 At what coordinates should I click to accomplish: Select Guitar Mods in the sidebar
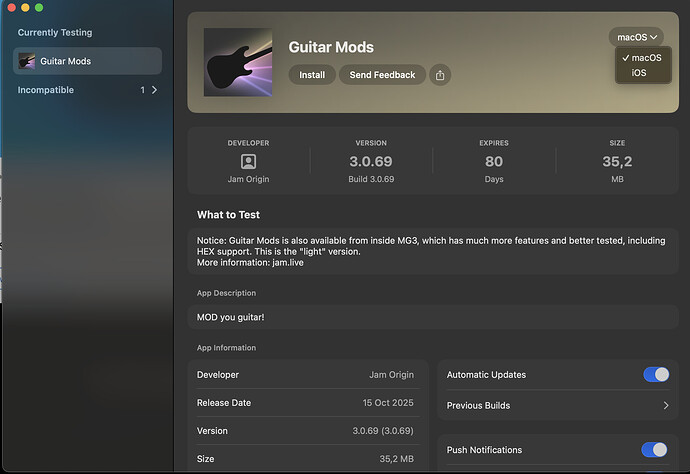coord(87,61)
